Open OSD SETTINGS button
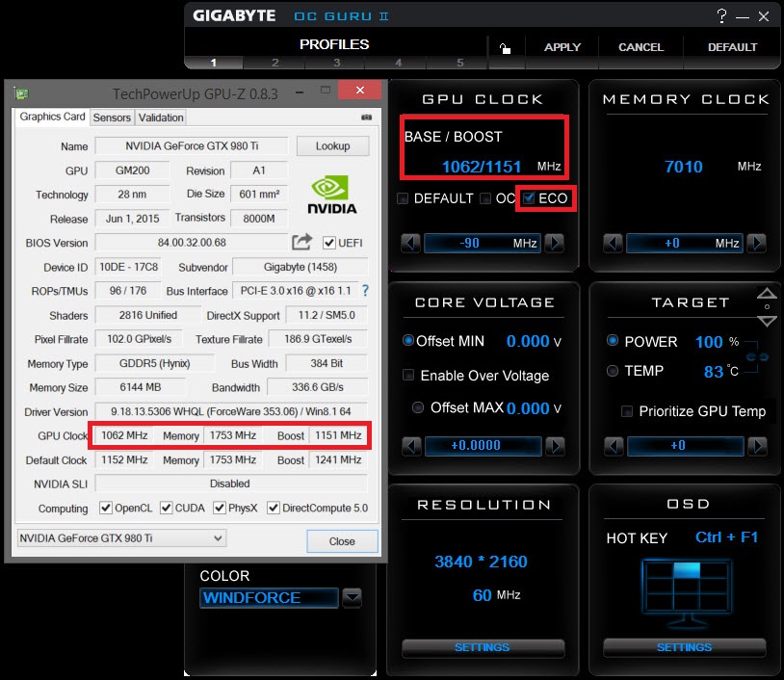Image resolution: width=784 pixels, height=680 pixels. tap(684, 647)
